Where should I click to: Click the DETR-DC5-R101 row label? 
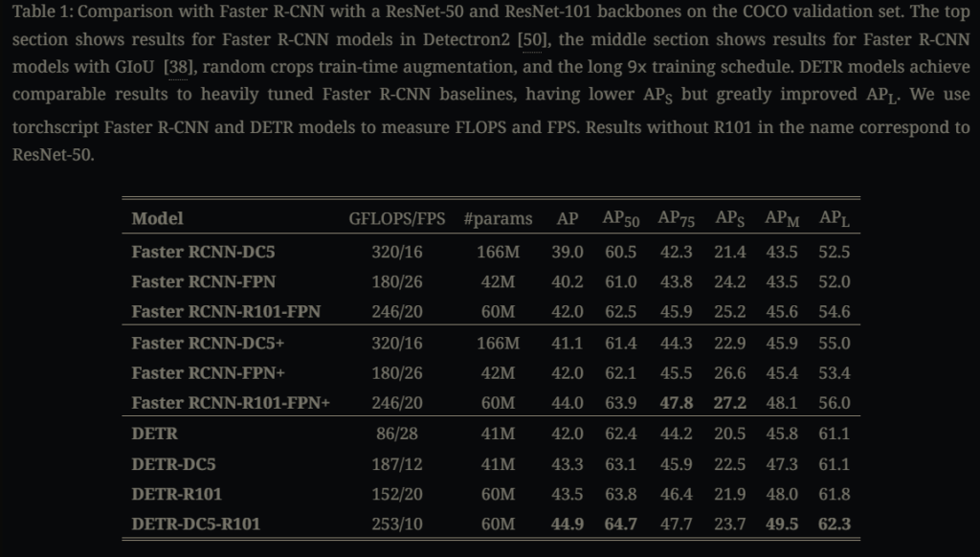coord(196,524)
